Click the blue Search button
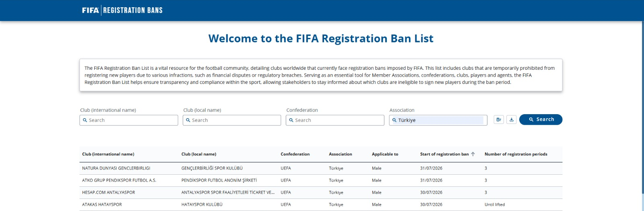644x211 pixels. click(541, 119)
